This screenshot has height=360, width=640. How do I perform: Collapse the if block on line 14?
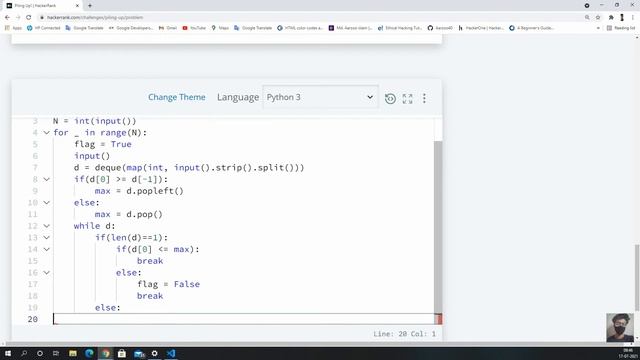click(47, 249)
